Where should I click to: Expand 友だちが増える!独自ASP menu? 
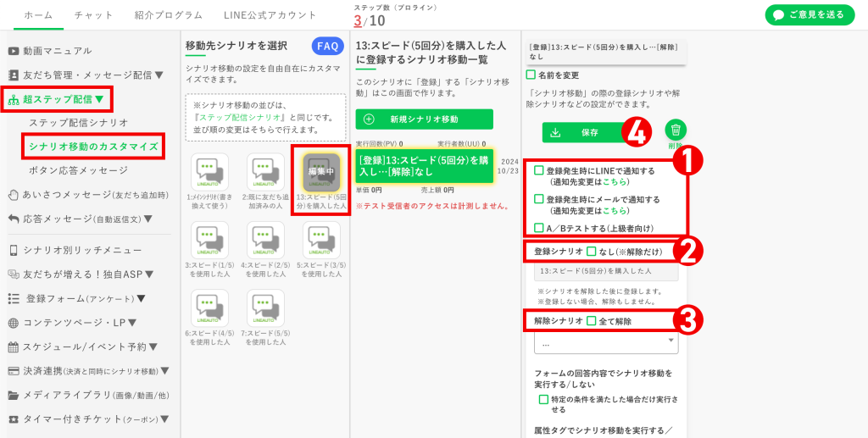click(x=149, y=274)
